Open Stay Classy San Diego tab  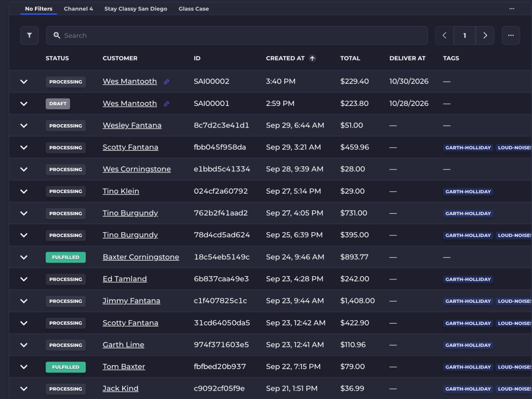136,9
